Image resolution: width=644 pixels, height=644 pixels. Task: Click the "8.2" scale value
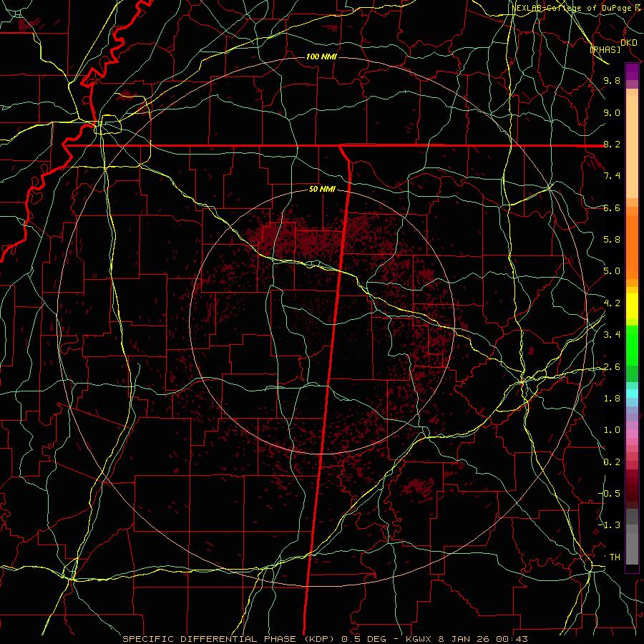(612, 145)
